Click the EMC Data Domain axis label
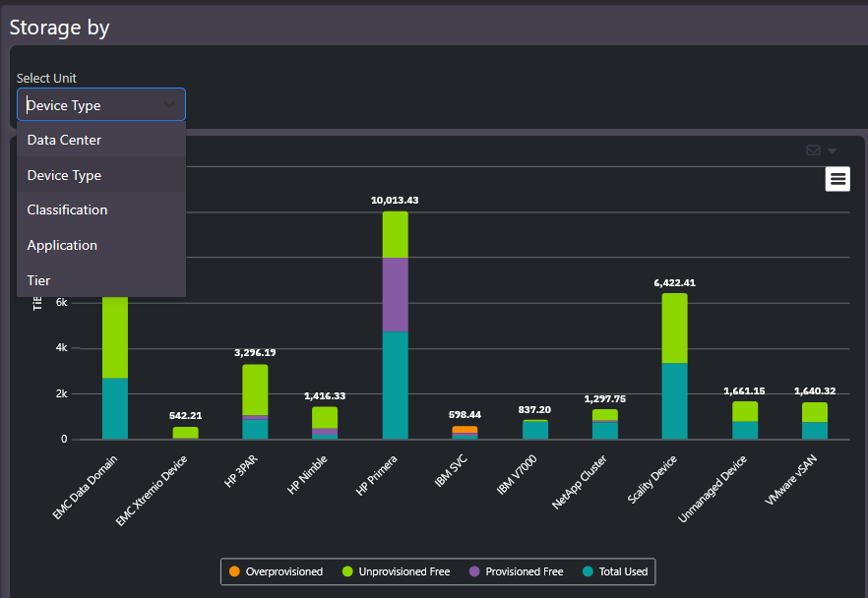This screenshot has height=598, width=868. 86,488
